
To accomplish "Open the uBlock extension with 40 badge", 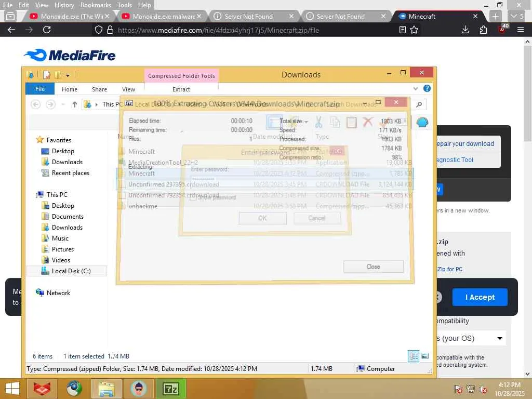I will tap(502, 29).
